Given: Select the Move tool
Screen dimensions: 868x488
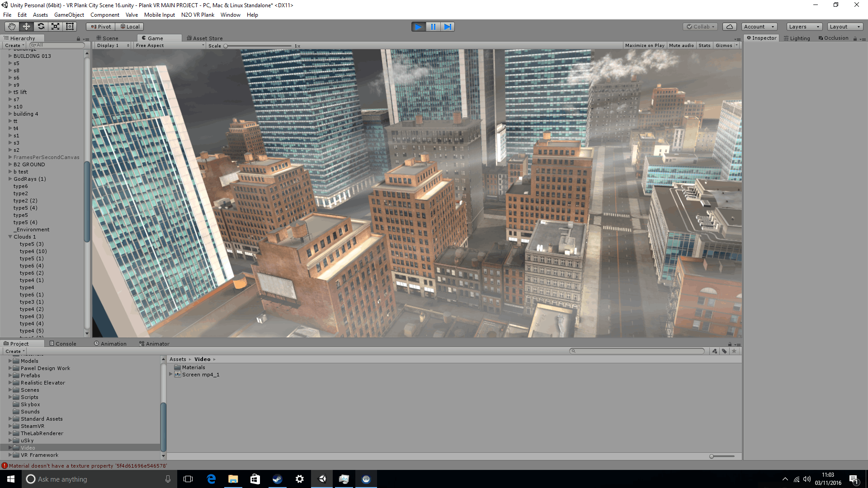Looking at the screenshot, I should 26,27.
